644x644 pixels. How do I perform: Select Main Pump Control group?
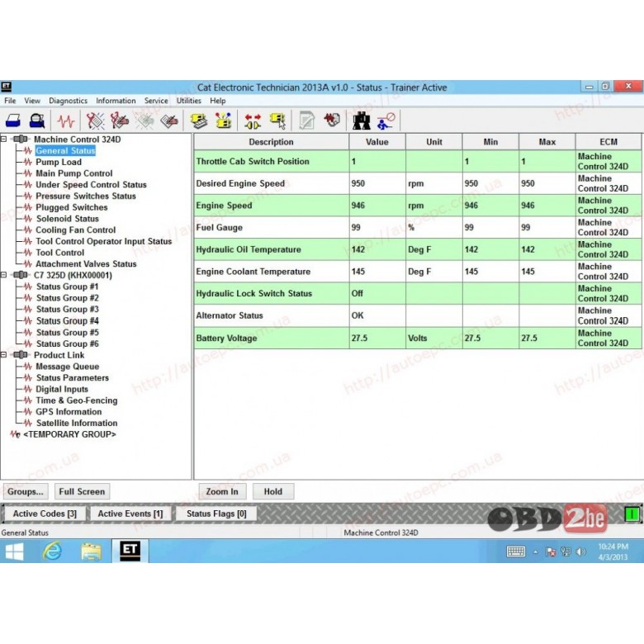74,173
